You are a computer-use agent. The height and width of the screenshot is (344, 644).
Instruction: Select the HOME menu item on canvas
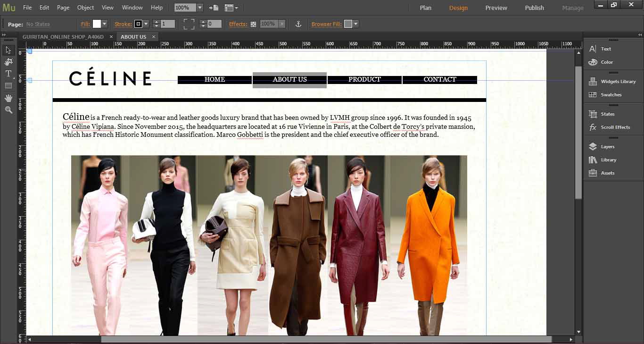[215, 80]
